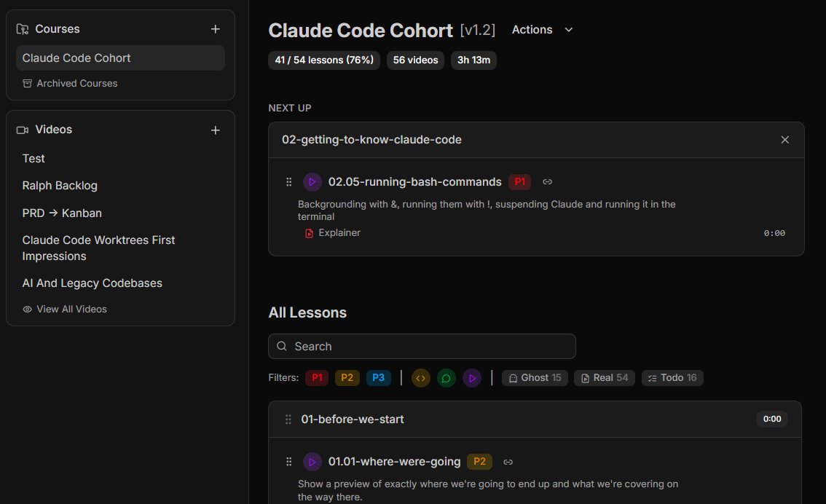
Task: Click the 01-before-we-start section title
Action: [353, 420]
